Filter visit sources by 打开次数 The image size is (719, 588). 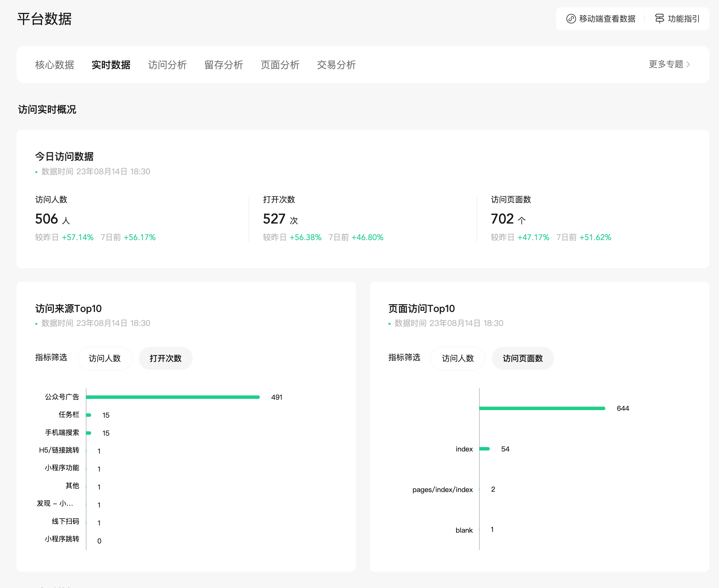(x=165, y=358)
